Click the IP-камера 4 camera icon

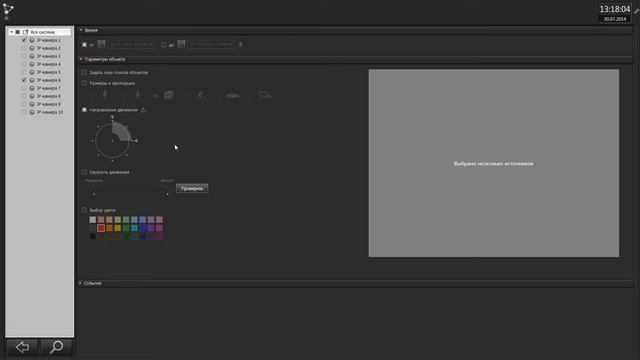click(32, 64)
